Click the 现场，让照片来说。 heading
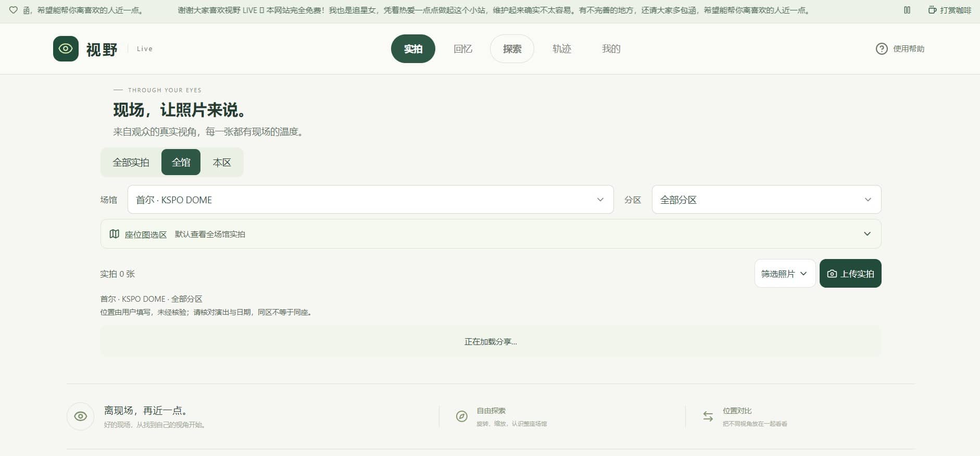 point(180,110)
